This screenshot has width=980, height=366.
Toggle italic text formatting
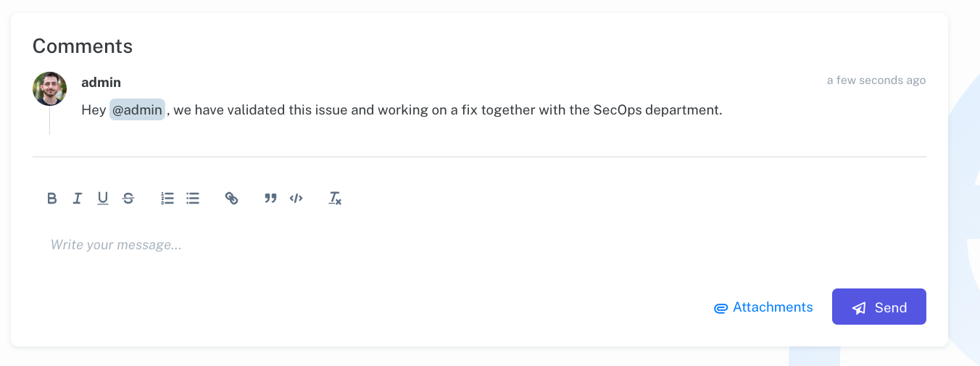tap(78, 198)
